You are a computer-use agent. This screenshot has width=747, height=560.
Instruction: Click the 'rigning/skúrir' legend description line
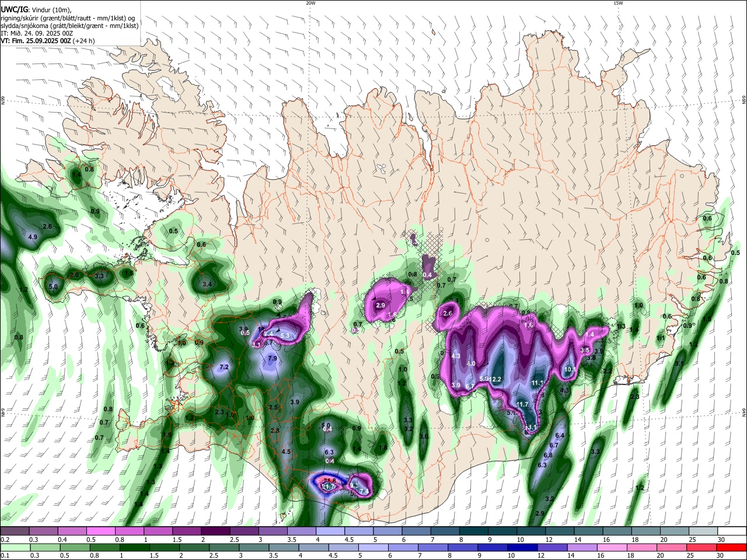(68, 18)
